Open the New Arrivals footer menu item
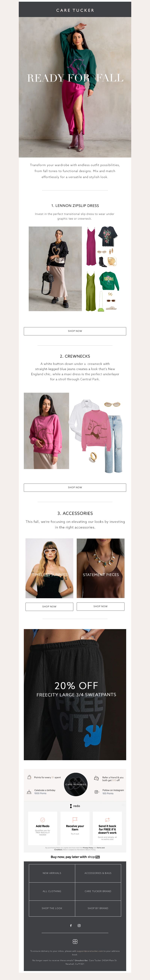150x980 pixels. pos(52,873)
